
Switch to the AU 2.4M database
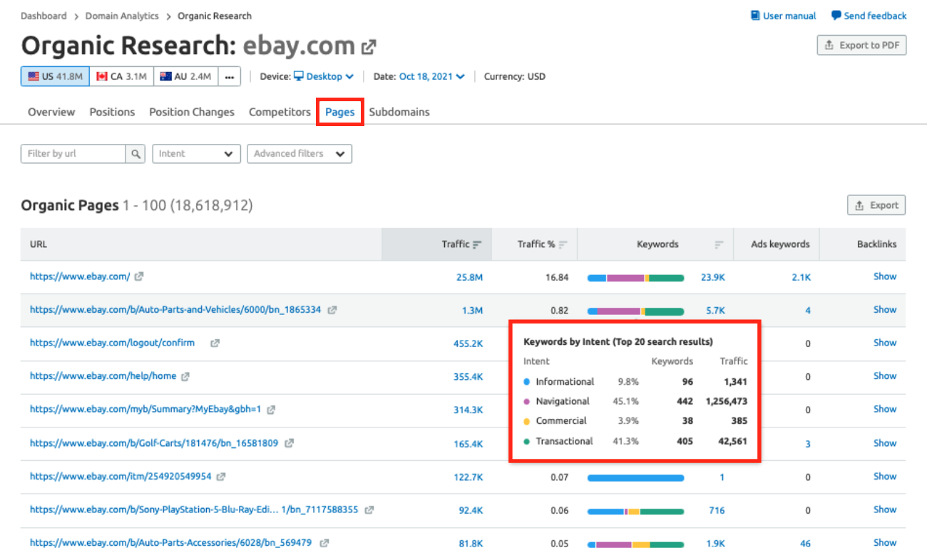click(x=185, y=76)
